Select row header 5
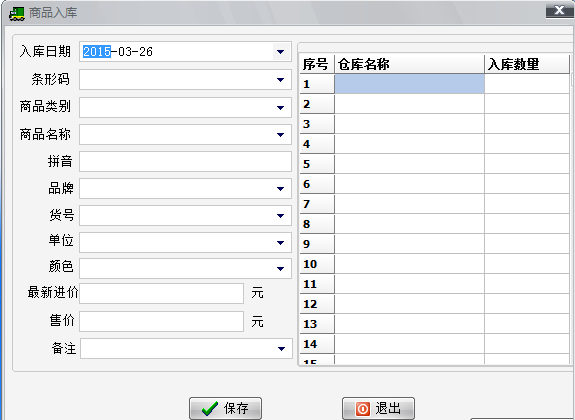The height and width of the screenshot is (420, 575). pyautogui.click(x=317, y=164)
